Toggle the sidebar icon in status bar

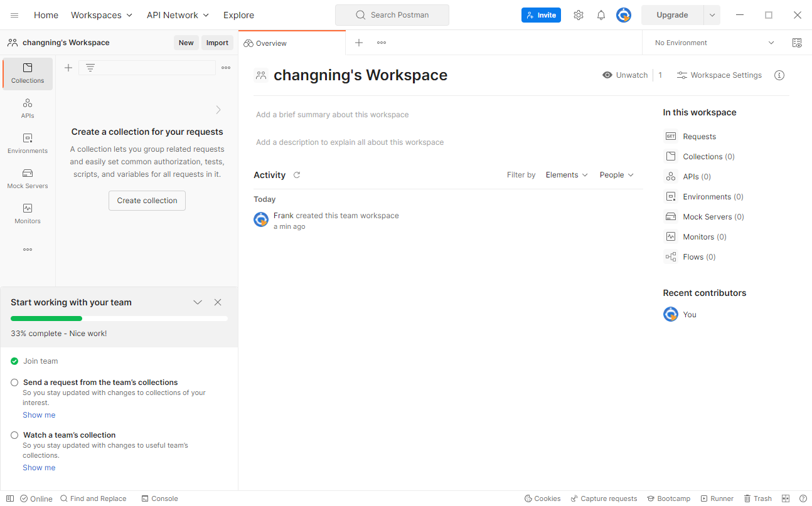pos(9,498)
